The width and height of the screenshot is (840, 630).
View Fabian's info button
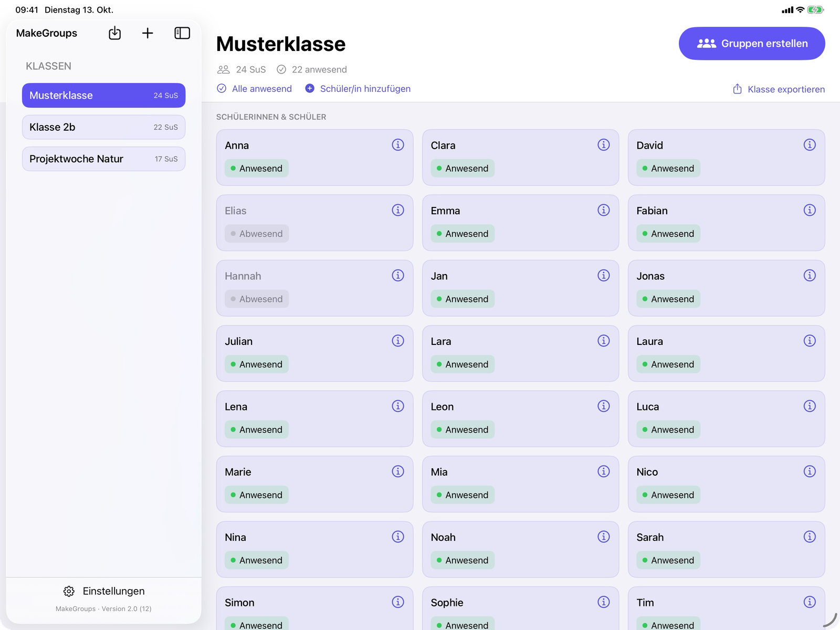coord(810,210)
